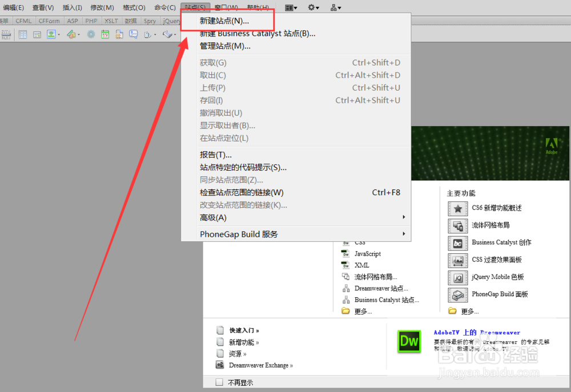Create new XML file from welcome screen
The height and width of the screenshot is (392, 571).
click(x=361, y=265)
